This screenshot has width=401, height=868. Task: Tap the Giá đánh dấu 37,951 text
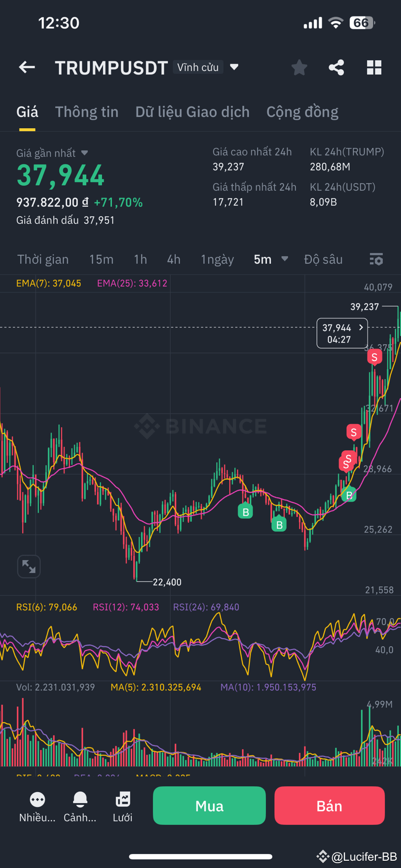pyautogui.click(x=65, y=220)
